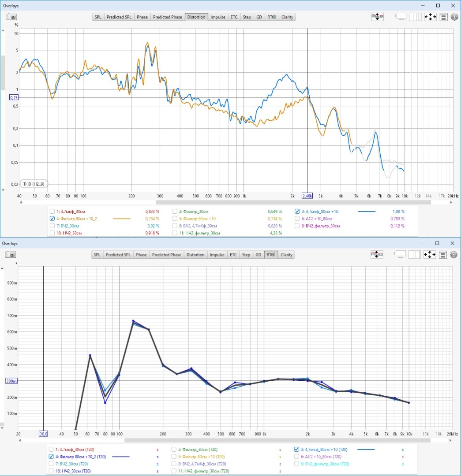Viewport: 461px width, 476px height.
Task: Click the up arrow above the distortion Y axis
Action: click(x=4, y=31)
